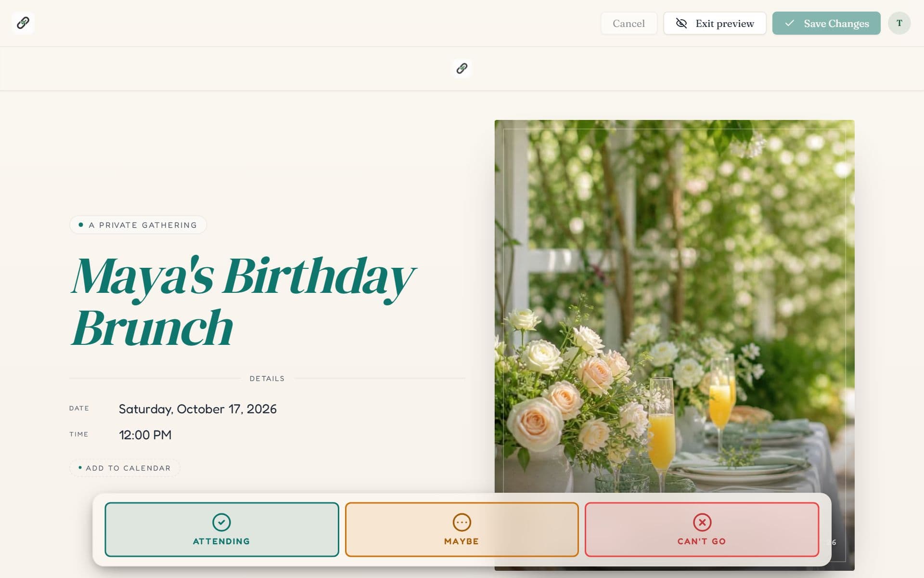Save changes with the green button
The height and width of the screenshot is (578, 924).
(826, 23)
